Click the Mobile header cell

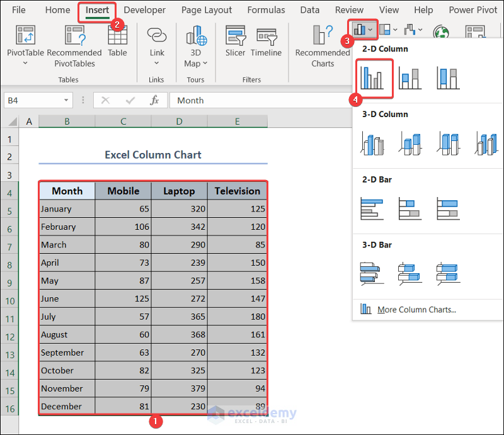tap(123, 191)
